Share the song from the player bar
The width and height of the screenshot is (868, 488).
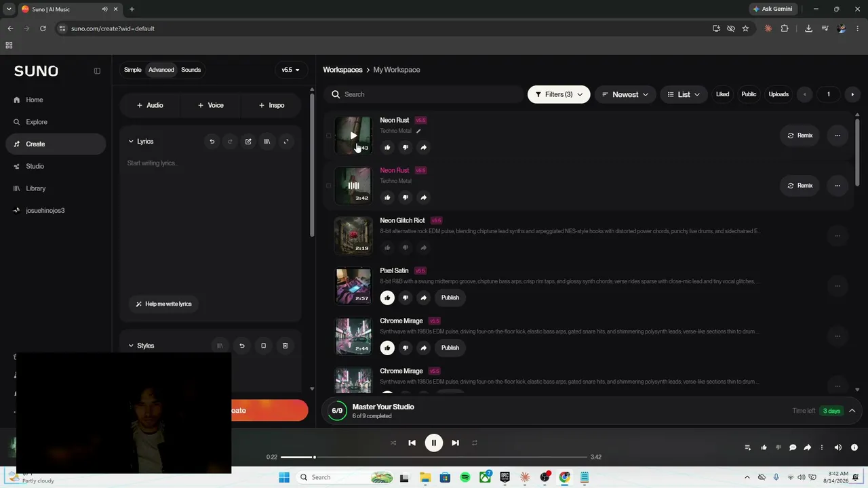[808, 447]
